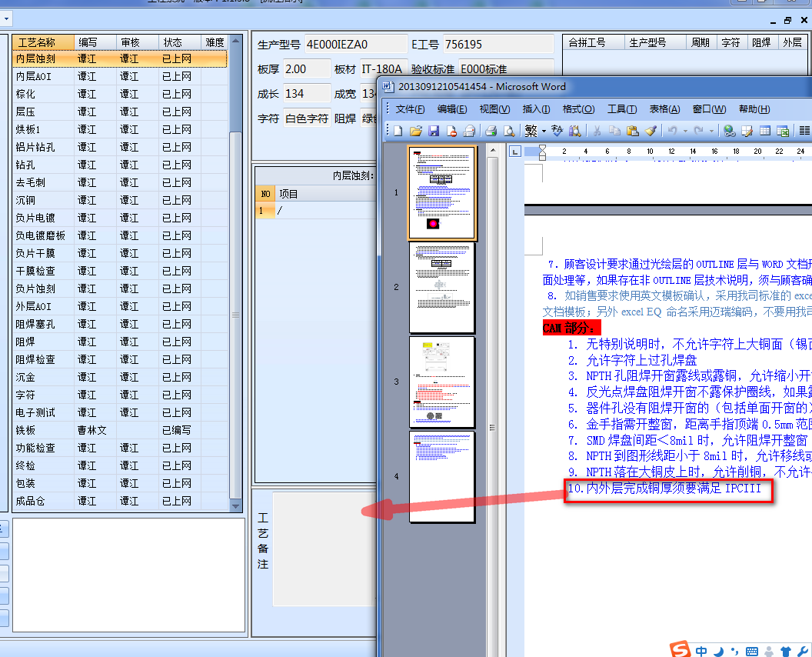This screenshot has height=657, width=812.
Task: Open the 帮助(H) menu in Word
Action: 754,109
